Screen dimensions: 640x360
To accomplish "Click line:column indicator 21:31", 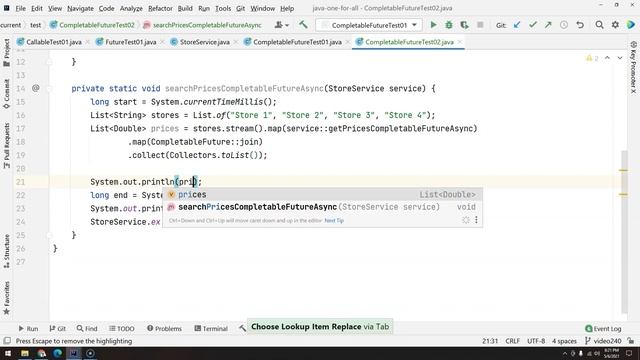I will [490, 341].
